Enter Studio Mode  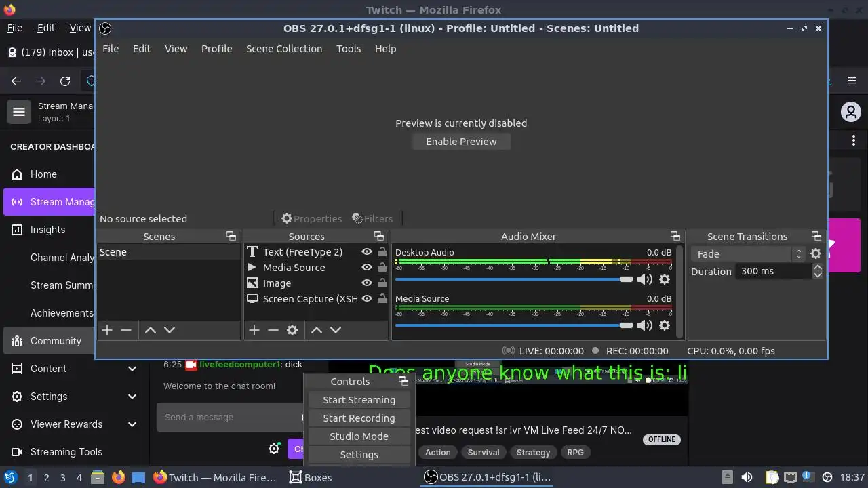coord(359,436)
